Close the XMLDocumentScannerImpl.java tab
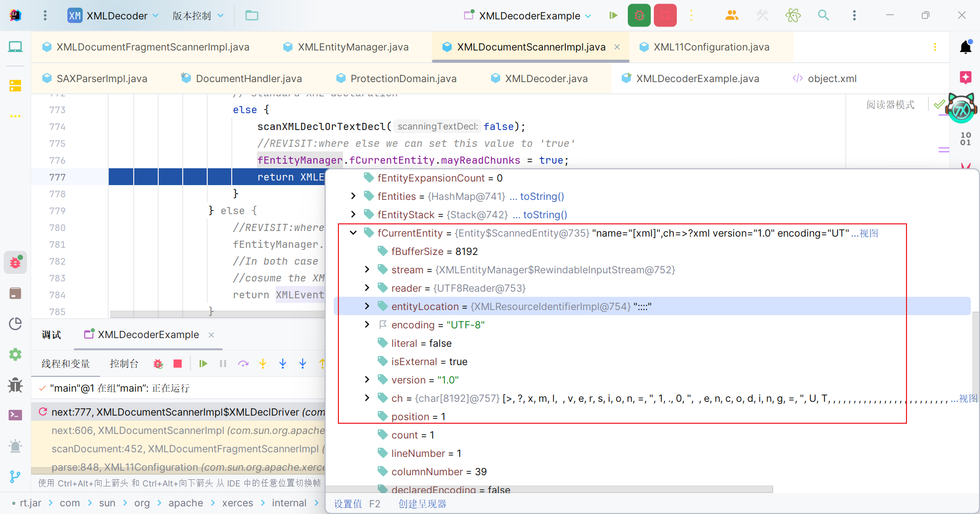 click(x=617, y=47)
